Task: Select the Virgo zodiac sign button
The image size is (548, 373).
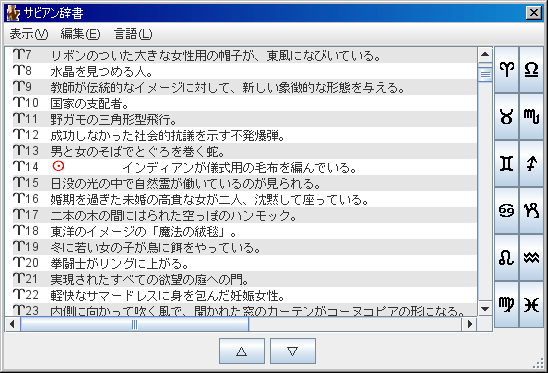Action: (x=506, y=304)
